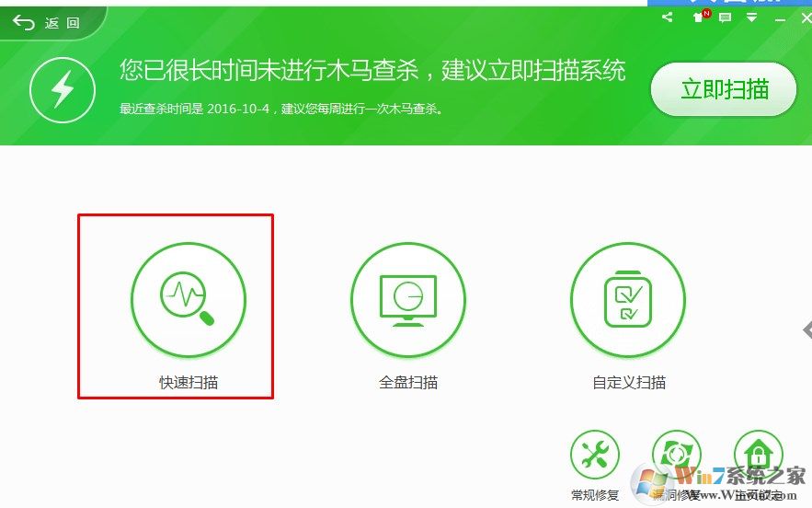Click the 自定义扫描 label text
This screenshot has width=812, height=508.
629,383
